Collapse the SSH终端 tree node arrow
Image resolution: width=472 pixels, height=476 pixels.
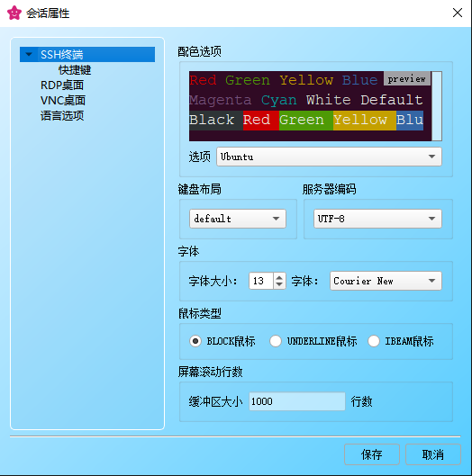tap(29, 54)
